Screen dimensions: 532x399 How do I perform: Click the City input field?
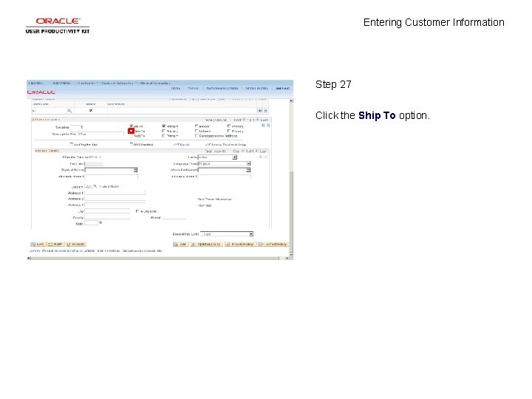tap(107, 211)
